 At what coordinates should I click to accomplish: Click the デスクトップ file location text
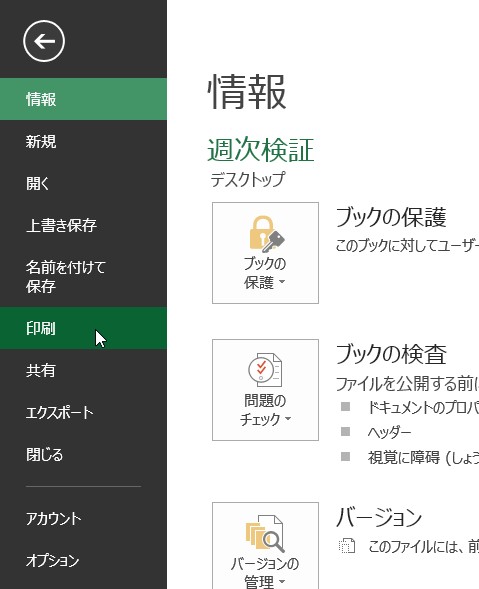point(248,180)
